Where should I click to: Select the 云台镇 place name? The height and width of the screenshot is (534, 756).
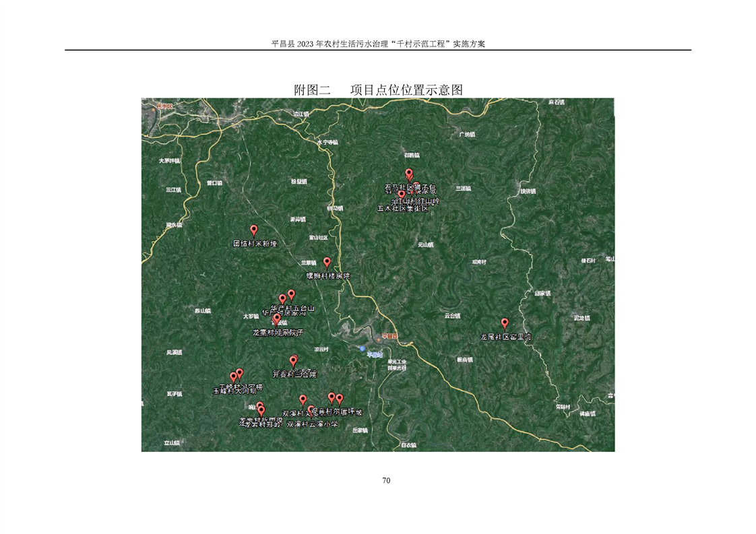point(451,315)
